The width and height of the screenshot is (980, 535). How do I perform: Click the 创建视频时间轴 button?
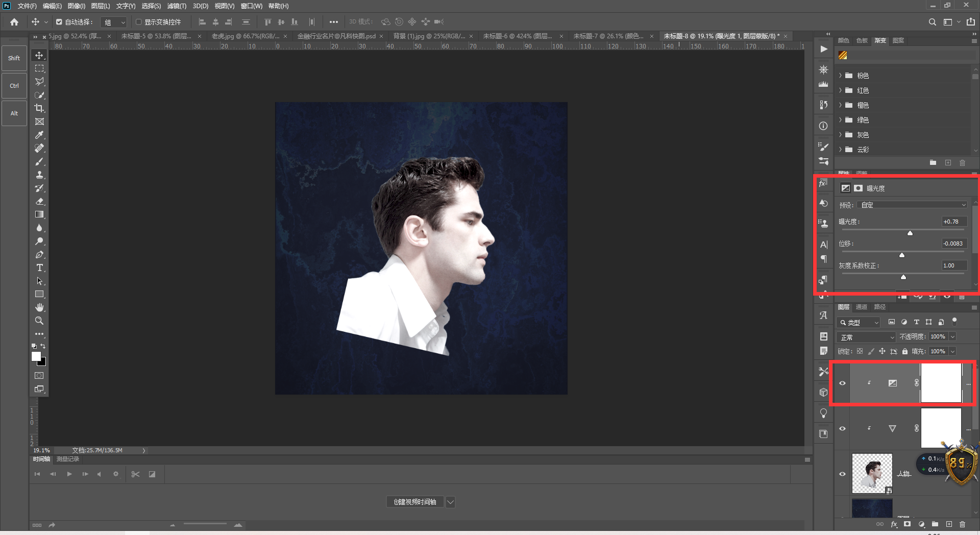click(x=415, y=502)
